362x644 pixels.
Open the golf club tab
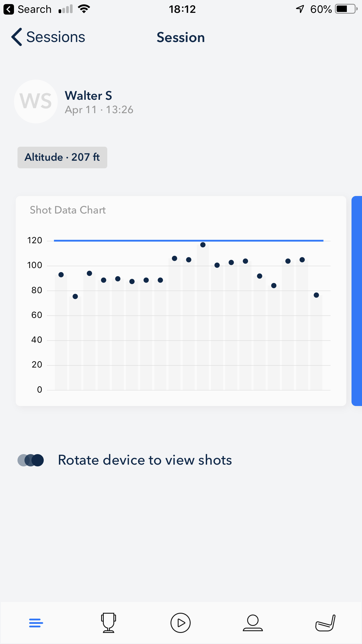click(325, 623)
